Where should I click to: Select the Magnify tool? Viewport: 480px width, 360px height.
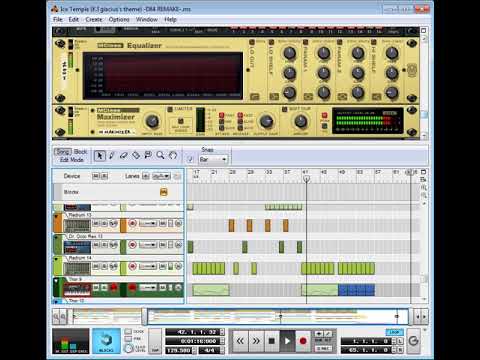point(160,155)
